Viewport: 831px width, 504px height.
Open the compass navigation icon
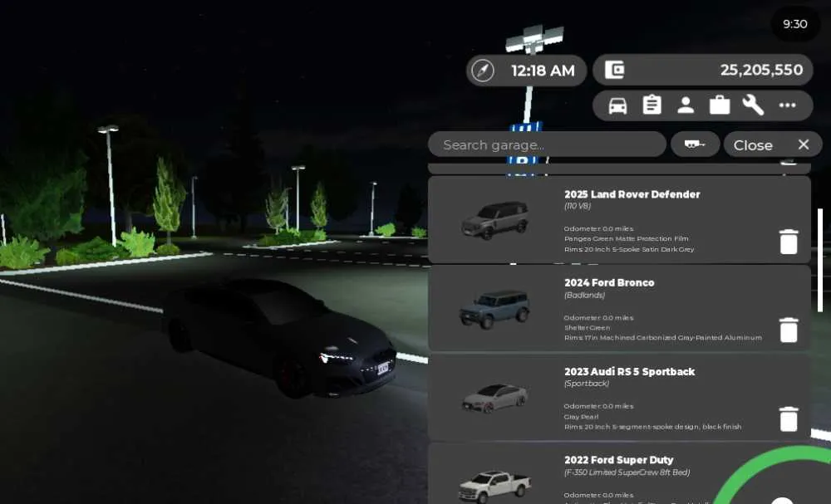tap(483, 71)
